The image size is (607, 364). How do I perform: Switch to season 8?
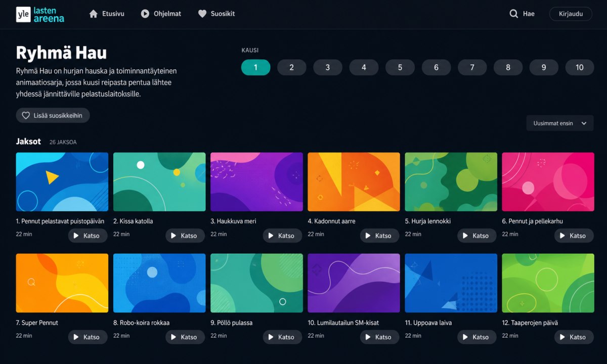coord(508,67)
